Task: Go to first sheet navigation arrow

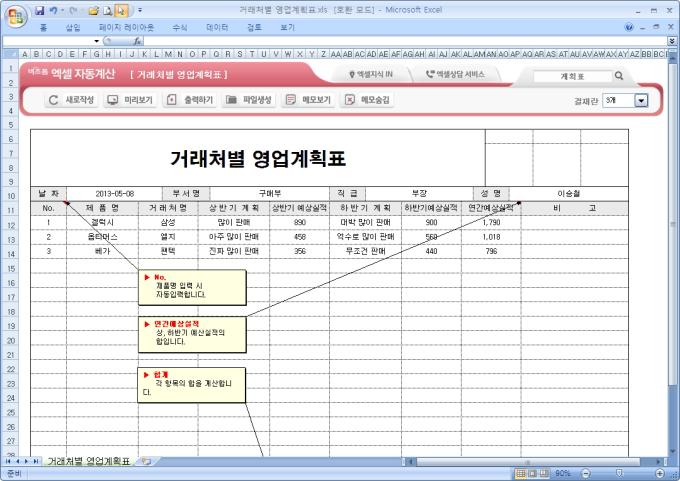Action: pyautogui.click(x=8, y=461)
